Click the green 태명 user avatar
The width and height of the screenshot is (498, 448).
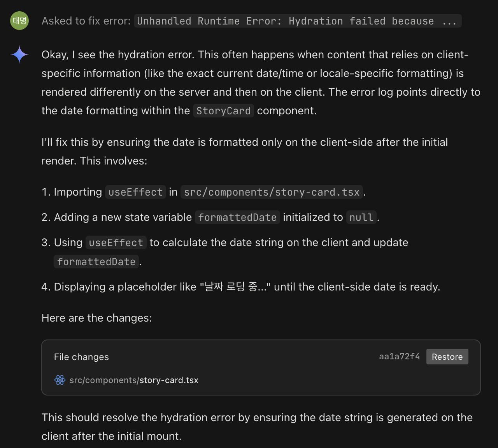click(x=19, y=20)
